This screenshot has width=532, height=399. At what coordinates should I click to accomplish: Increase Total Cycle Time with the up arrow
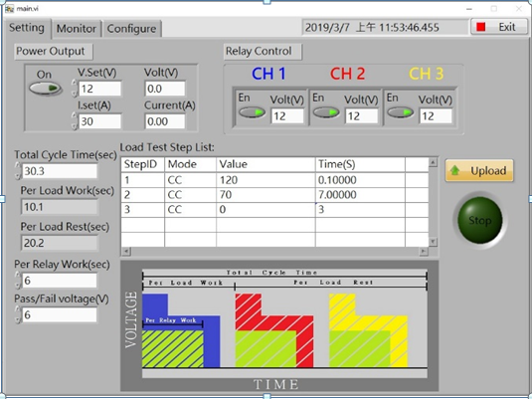tap(17, 165)
